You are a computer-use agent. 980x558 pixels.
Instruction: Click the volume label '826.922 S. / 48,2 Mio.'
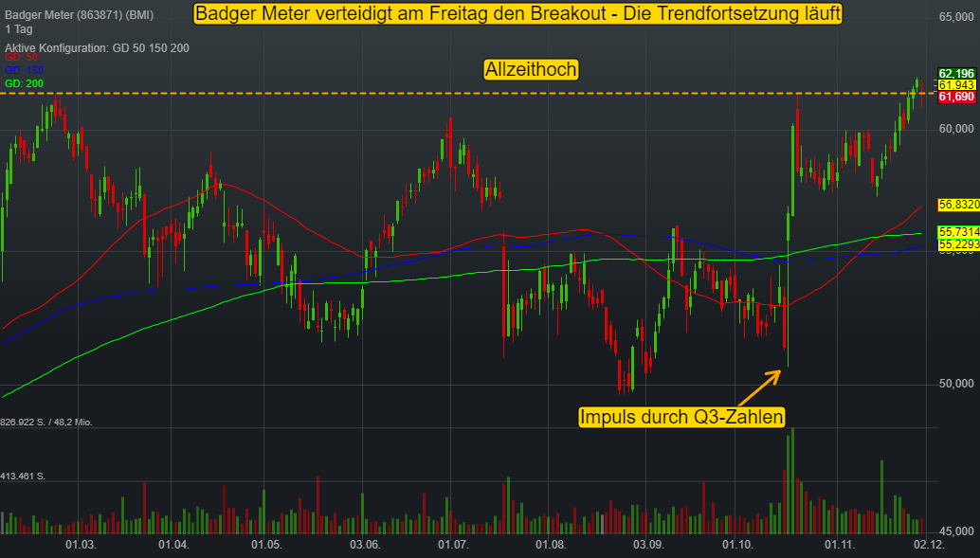46,423
